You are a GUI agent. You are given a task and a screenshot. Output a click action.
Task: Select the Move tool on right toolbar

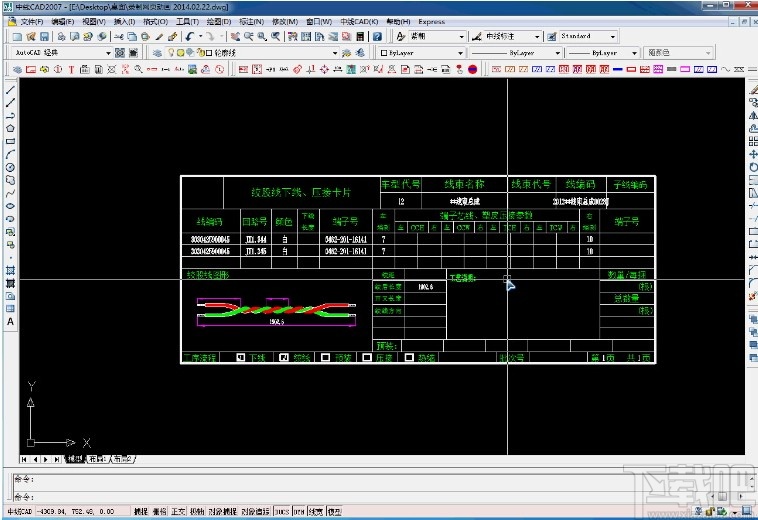753,154
